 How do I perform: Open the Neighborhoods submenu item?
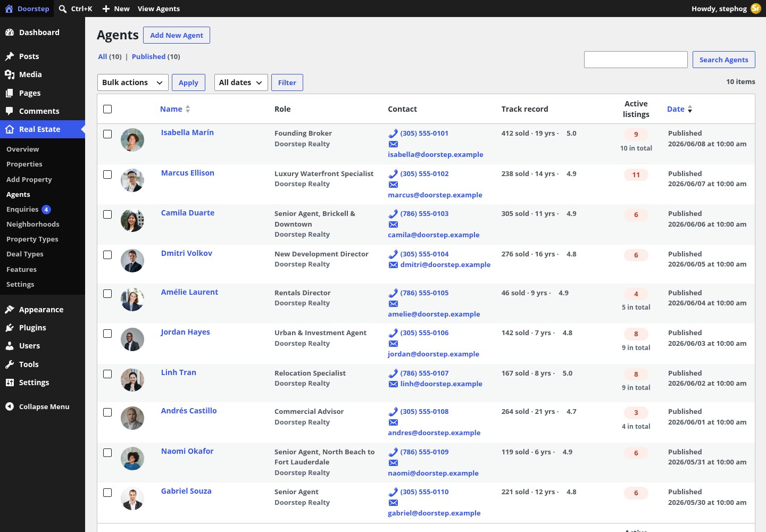[x=33, y=225]
